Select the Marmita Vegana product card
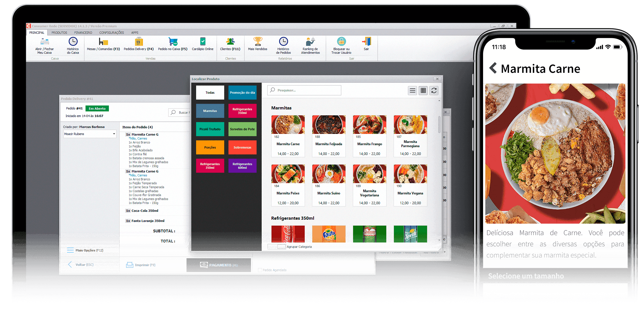644x310 pixels. (x=410, y=185)
